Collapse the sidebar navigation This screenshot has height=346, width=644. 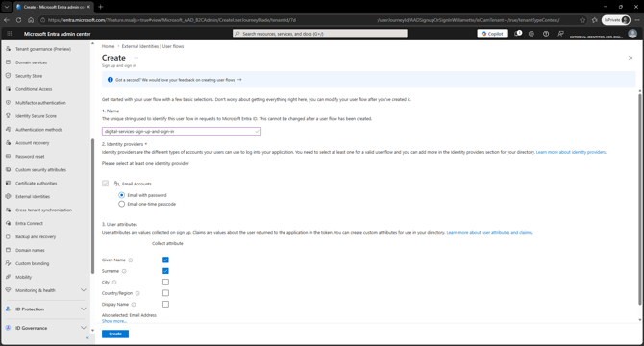click(x=87, y=337)
